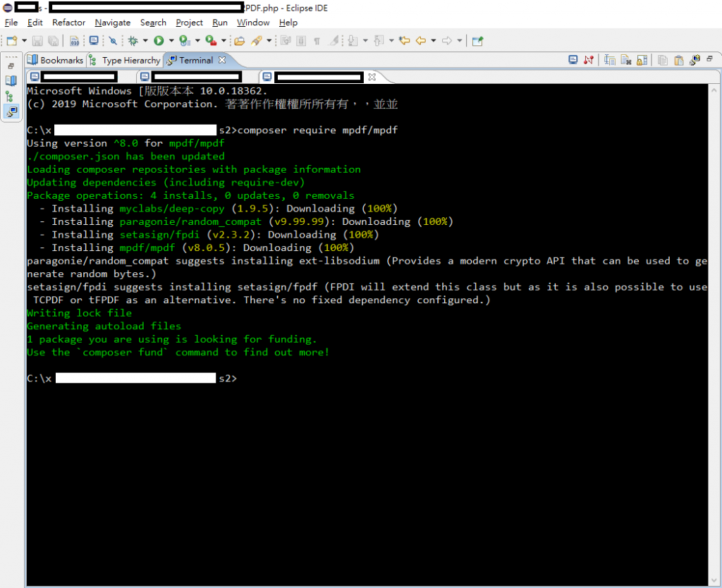722x588 pixels.
Task: Click the green Run button icon
Action: [x=159, y=41]
